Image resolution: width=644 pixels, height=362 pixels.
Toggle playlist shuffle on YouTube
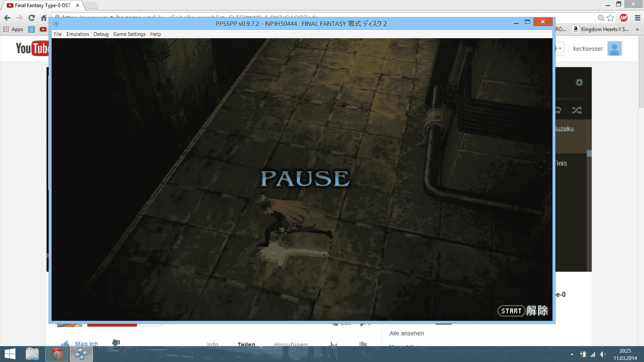(577, 110)
